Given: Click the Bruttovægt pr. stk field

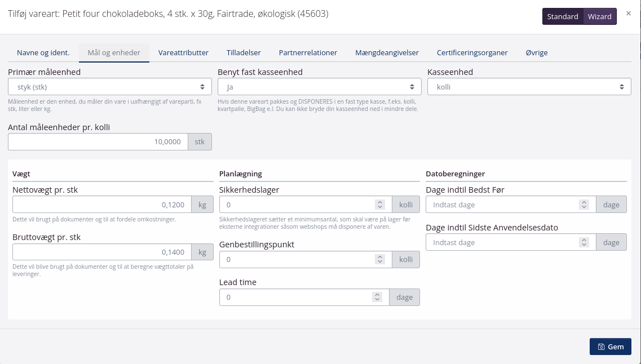Looking at the screenshot, I should pyautogui.click(x=102, y=252).
